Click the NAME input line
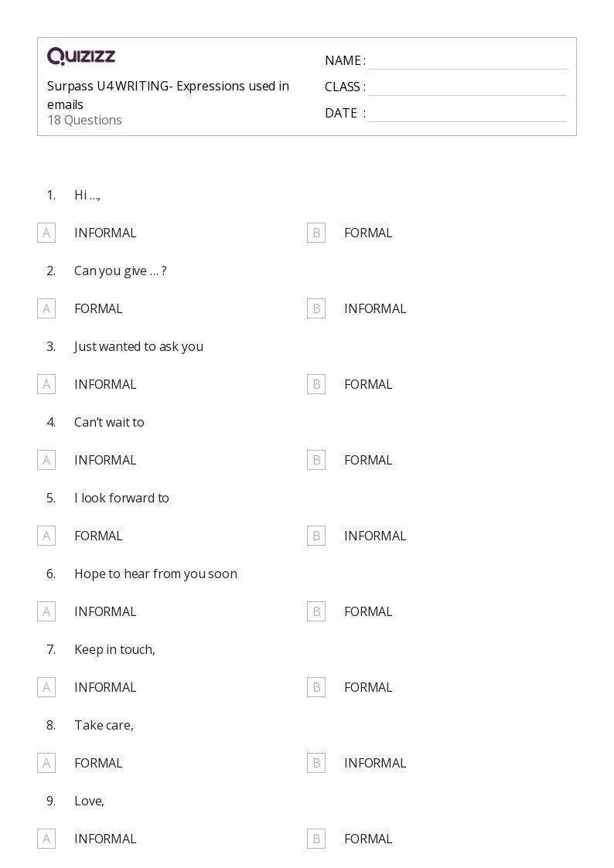The image size is (614, 868). click(467, 61)
